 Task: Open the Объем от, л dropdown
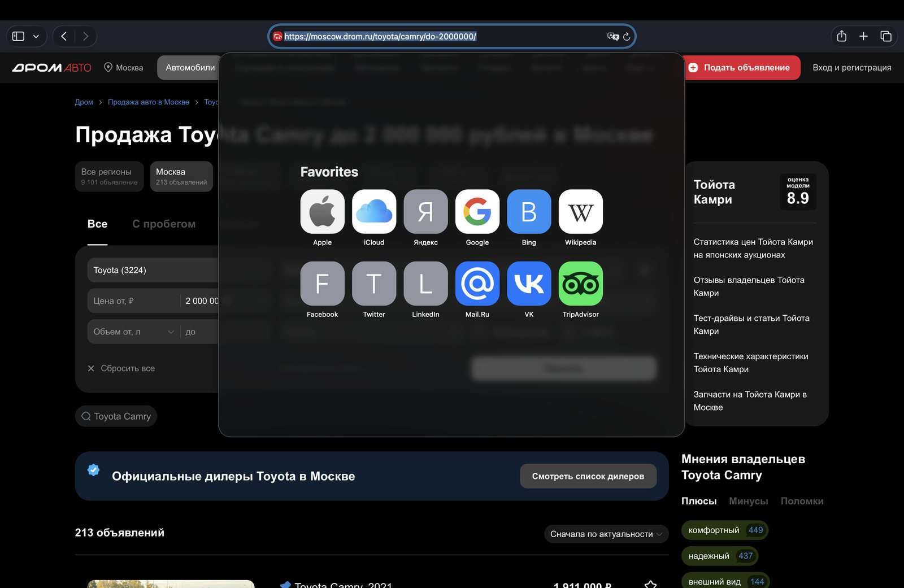pos(133,332)
